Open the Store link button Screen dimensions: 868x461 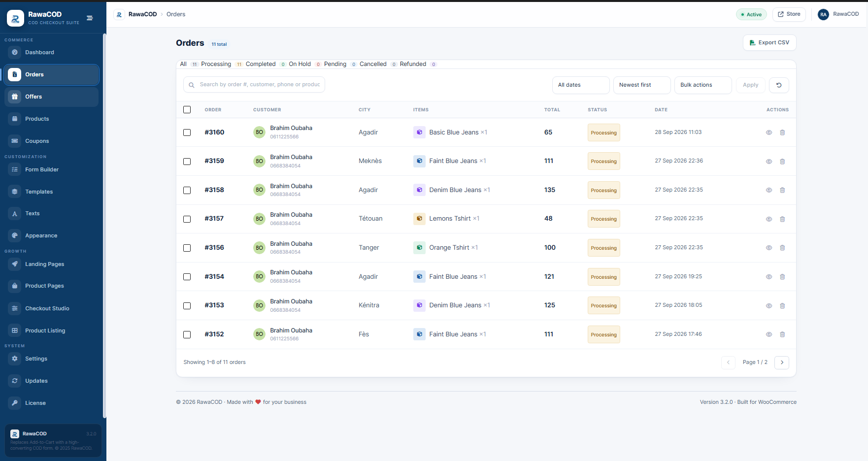(789, 14)
